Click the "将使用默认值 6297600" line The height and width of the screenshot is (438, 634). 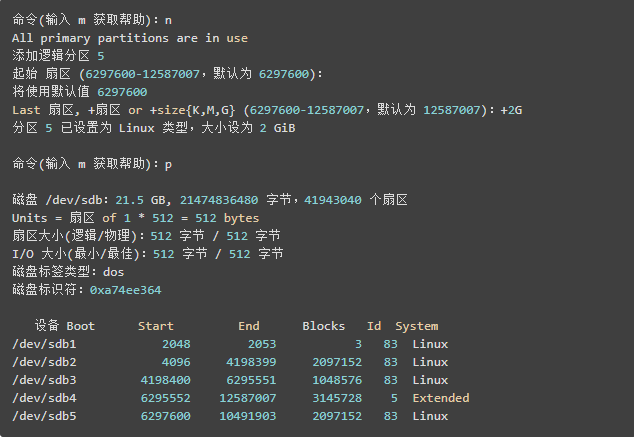point(80,92)
